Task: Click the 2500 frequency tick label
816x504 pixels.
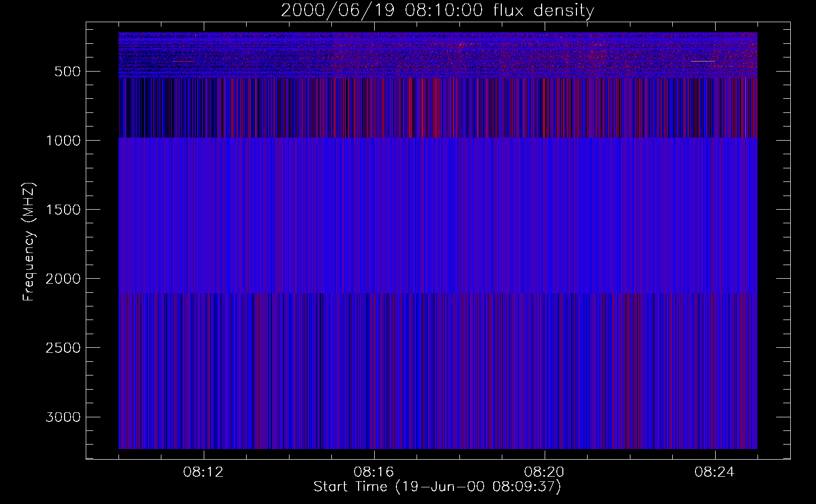Action: (63, 348)
